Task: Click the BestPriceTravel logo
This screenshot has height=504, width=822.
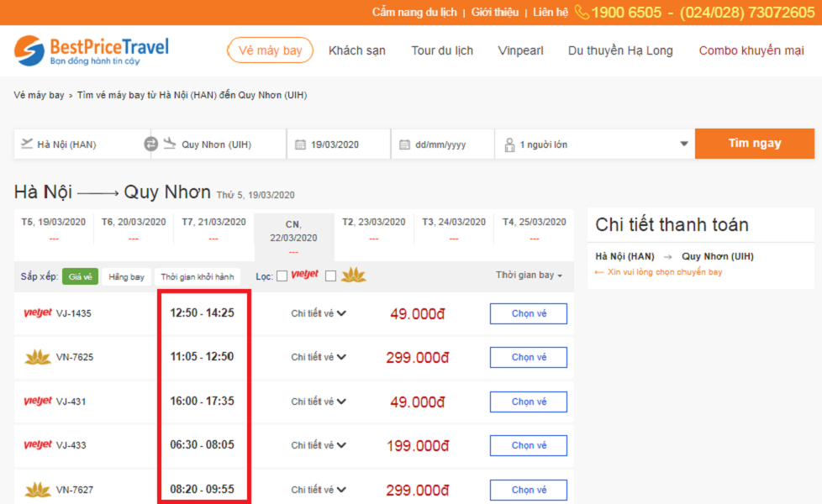Action: point(92,50)
